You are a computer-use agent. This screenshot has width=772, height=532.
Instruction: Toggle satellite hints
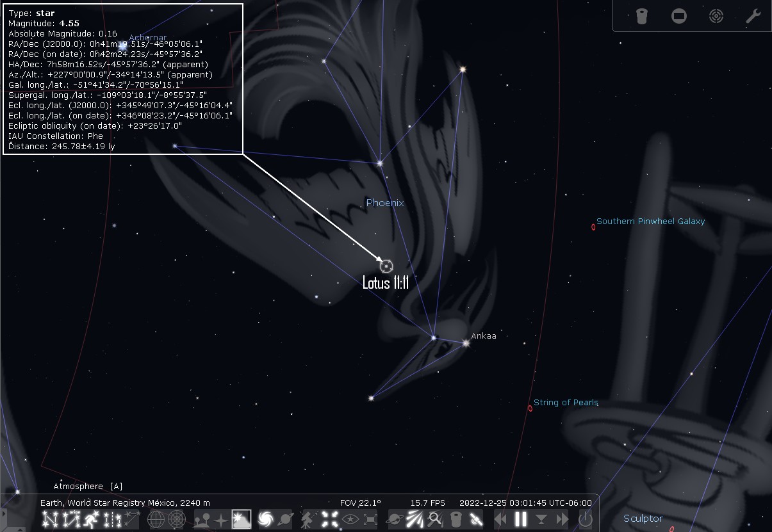[475, 519]
